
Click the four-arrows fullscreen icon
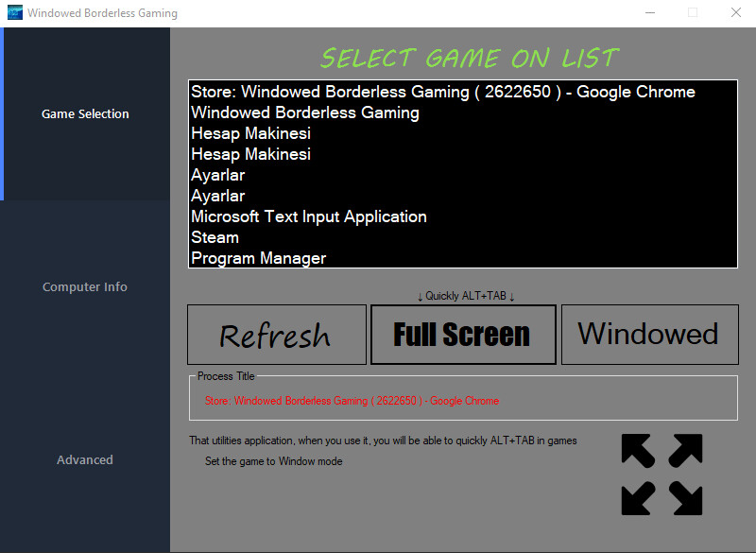(x=661, y=474)
